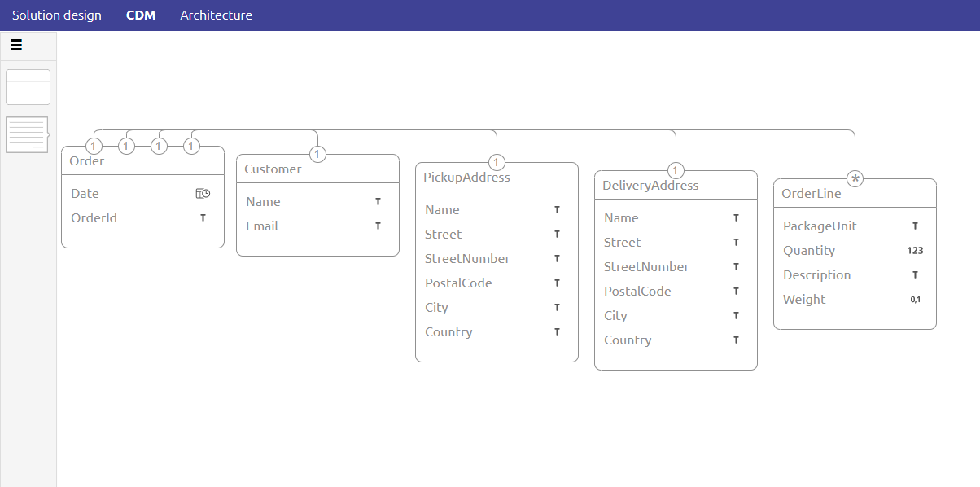Screen dimensions: 980x487
Task: Toggle the asterisk cardinality badge on OrderLine
Action: [x=855, y=178]
